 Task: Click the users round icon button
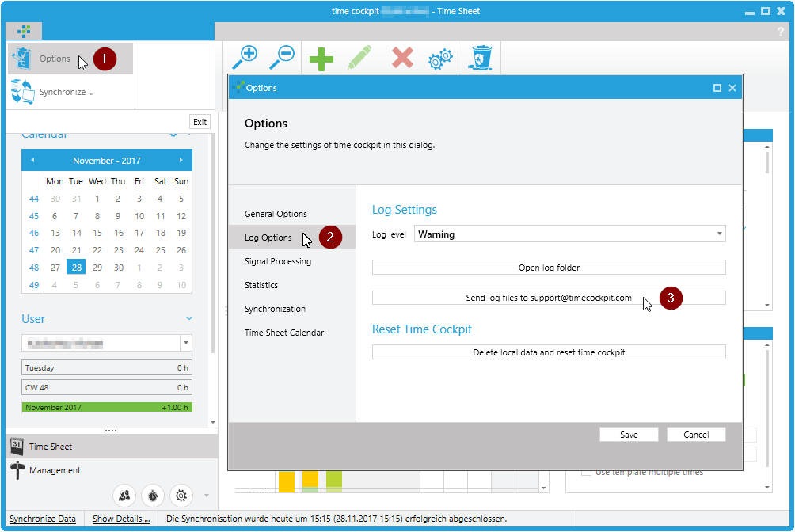124,496
